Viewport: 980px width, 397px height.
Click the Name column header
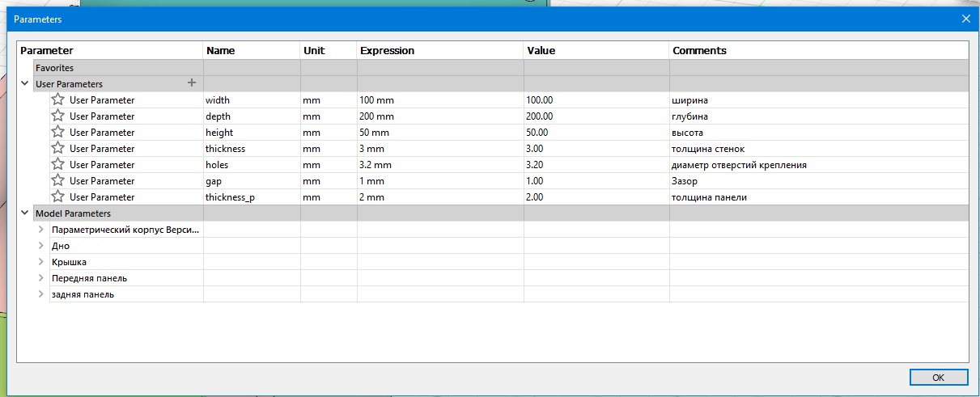[x=252, y=50]
